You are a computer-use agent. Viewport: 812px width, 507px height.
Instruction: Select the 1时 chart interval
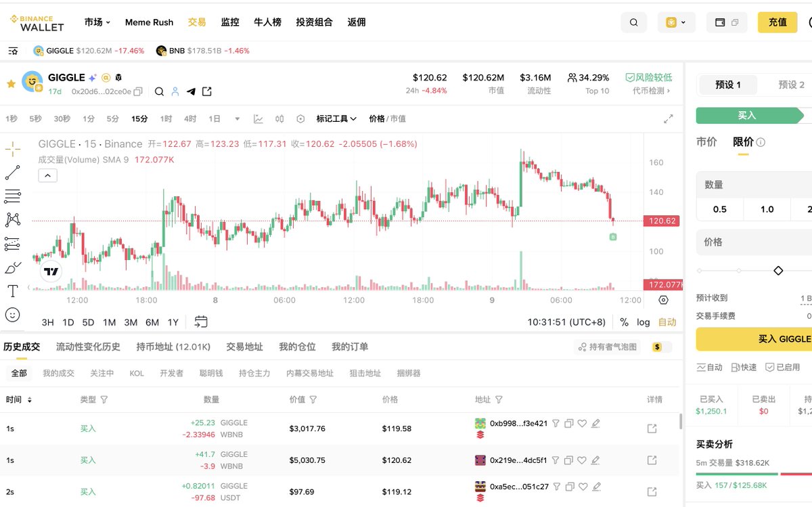[x=166, y=118]
